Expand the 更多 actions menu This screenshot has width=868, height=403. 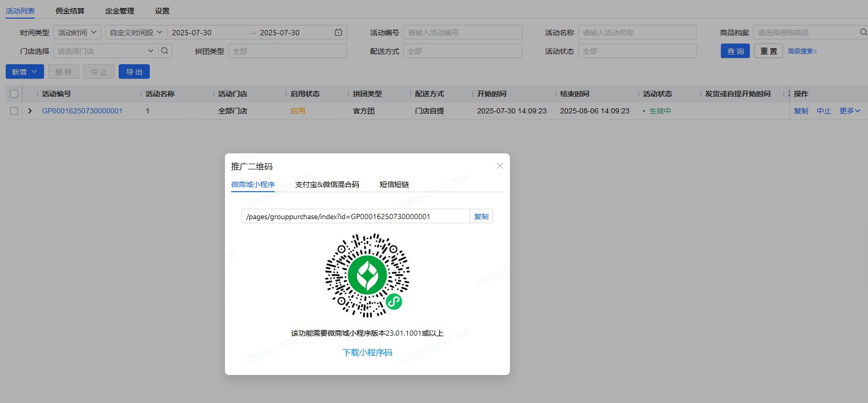point(850,111)
